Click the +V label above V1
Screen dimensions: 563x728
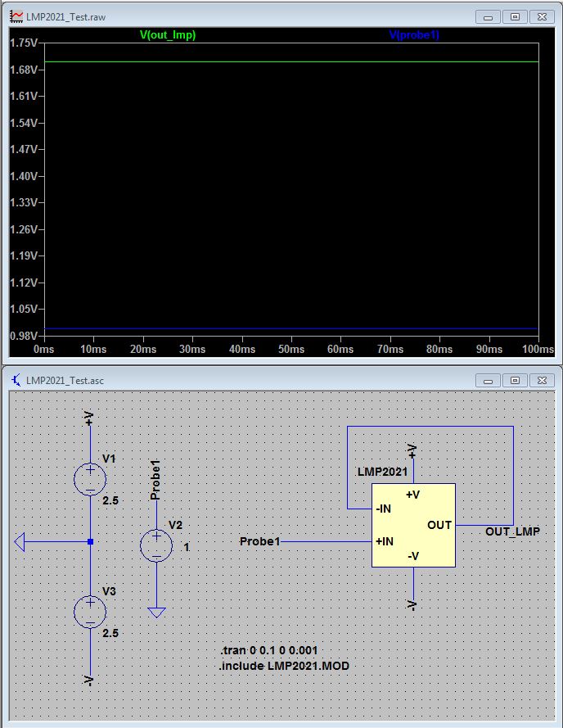89,418
